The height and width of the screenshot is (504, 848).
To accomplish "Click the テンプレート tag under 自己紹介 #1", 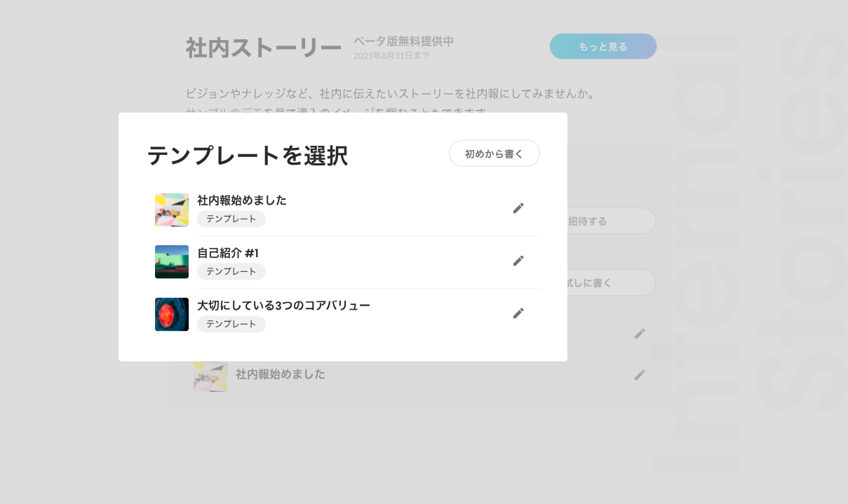I will point(231,271).
